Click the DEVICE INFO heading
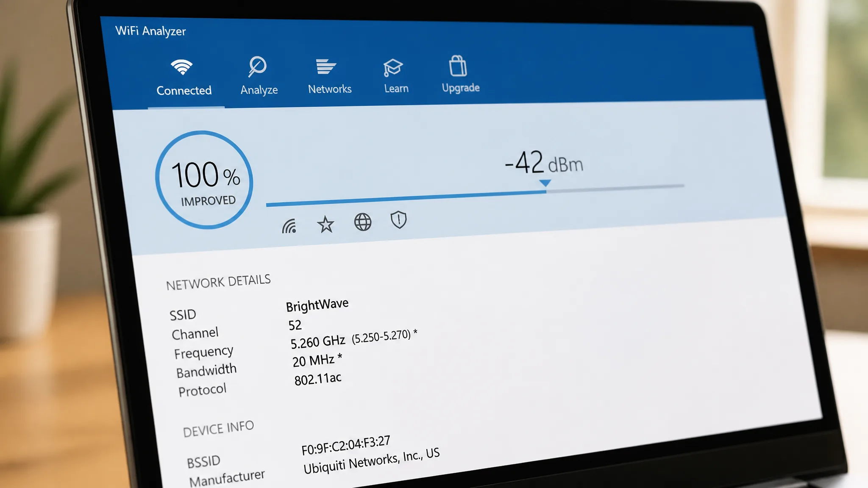Viewport: 868px width, 488px height. pyautogui.click(x=218, y=429)
